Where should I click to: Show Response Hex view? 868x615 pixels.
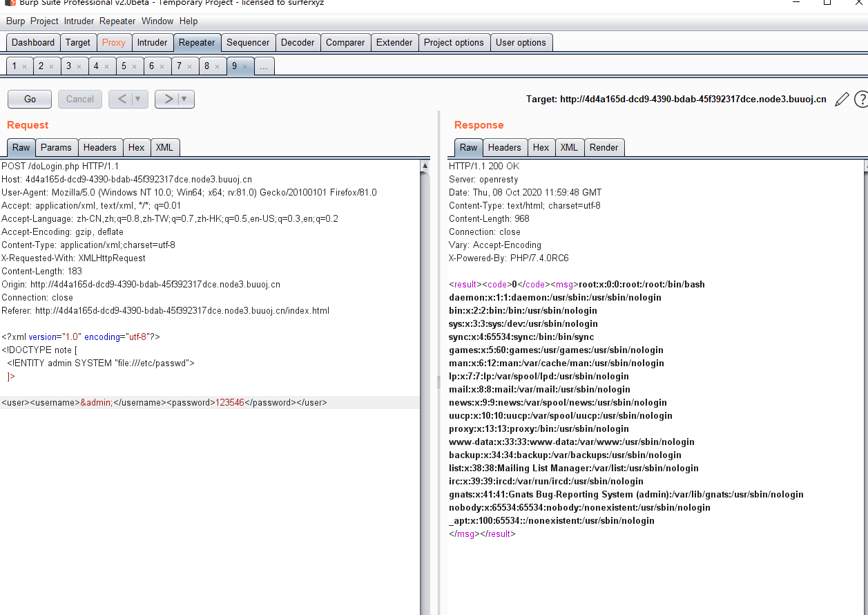pos(541,147)
